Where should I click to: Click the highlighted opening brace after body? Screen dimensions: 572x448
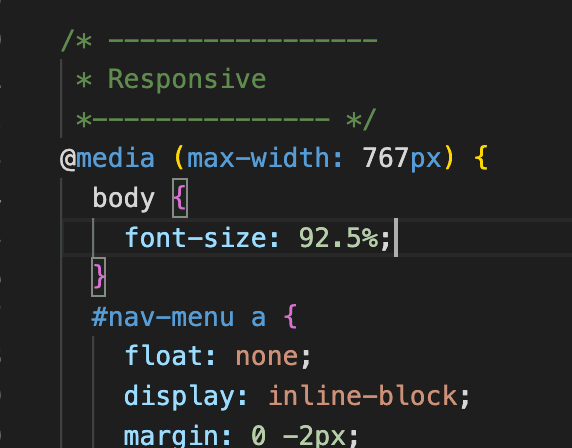click(180, 198)
